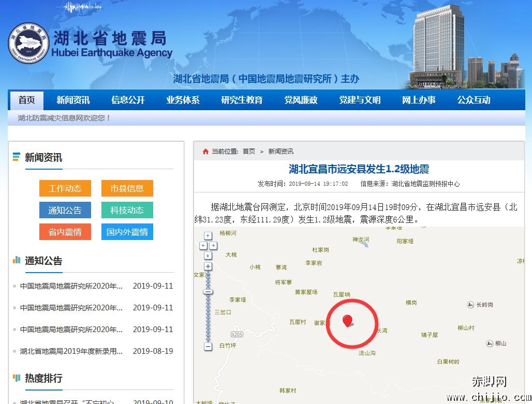Click the red home icon in the breadcrumb
Screen dimensions: 532x404
coord(205,152)
